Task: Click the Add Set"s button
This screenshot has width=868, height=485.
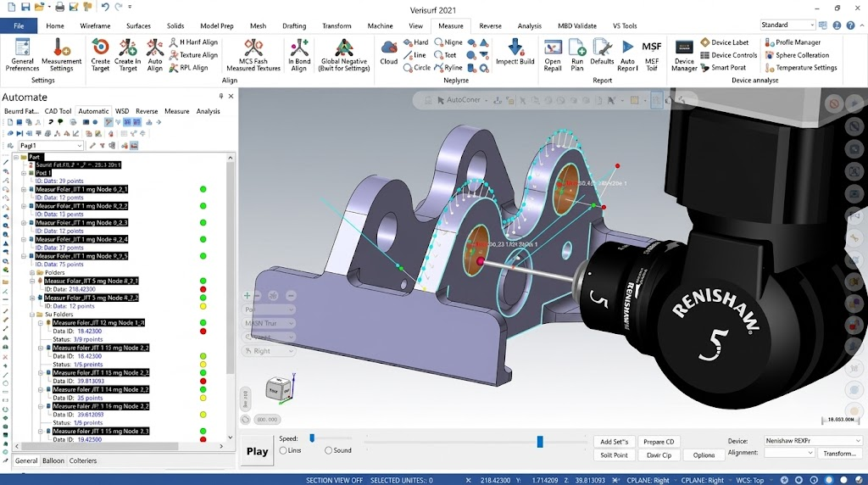Action: point(614,442)
